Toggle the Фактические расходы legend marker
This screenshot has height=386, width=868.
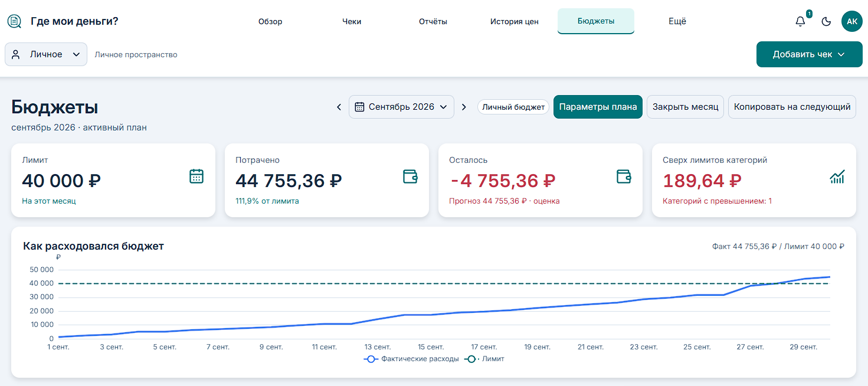(x=371, y=359)
